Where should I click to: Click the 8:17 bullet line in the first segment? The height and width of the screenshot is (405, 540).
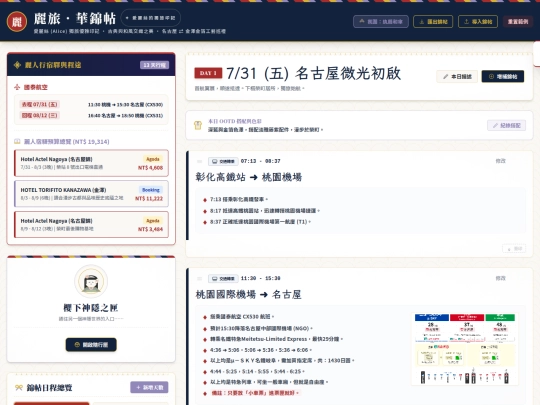(x=265, y=210)
